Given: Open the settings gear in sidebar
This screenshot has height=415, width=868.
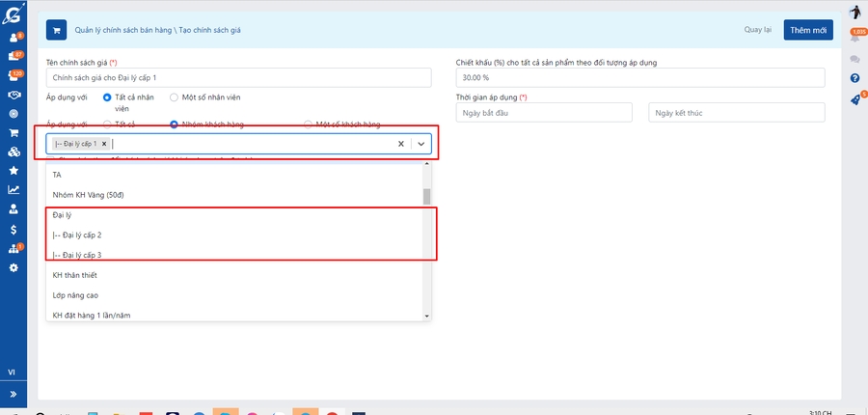Looking at the screenshot, I should (14, 267).
